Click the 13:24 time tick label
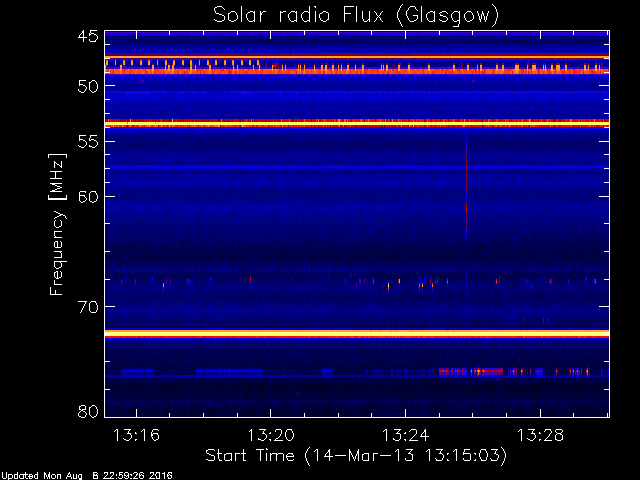Screen dimensions: 640x480 pyautogui.click(x=405, y=435)
